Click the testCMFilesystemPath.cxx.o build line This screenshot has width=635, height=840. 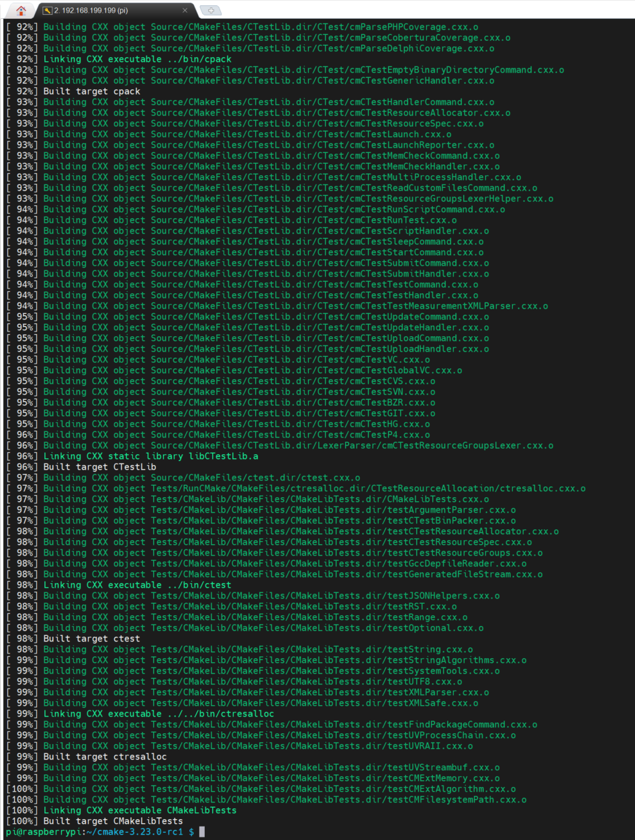[285, 800]
